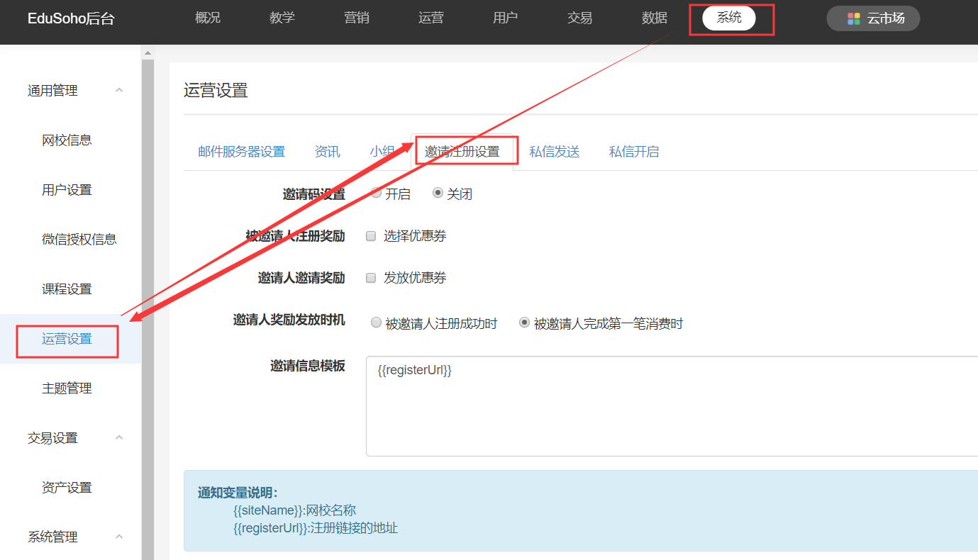
Task: Choose 被邀请人注册成功时 radio option
Action: click(x=377, y=323)
